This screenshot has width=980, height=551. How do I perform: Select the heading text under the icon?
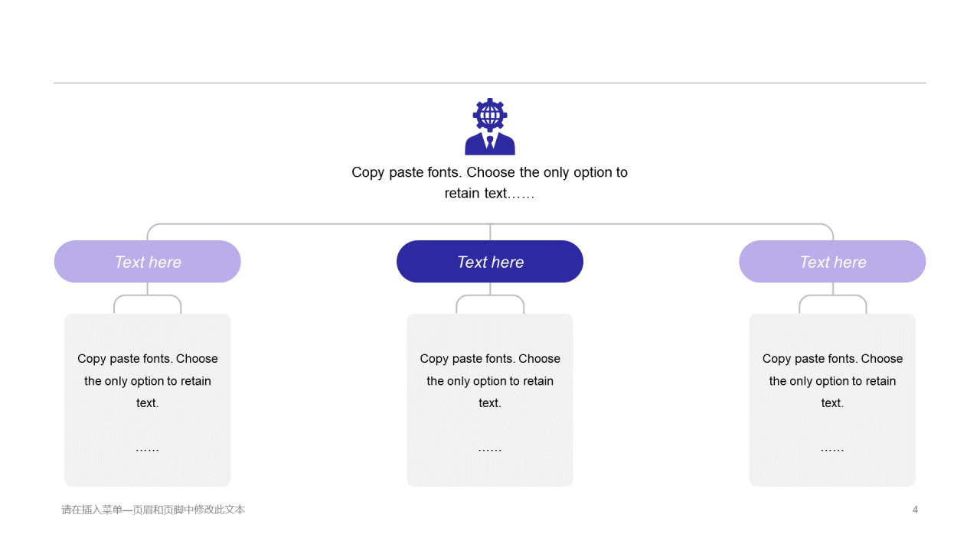490,183
